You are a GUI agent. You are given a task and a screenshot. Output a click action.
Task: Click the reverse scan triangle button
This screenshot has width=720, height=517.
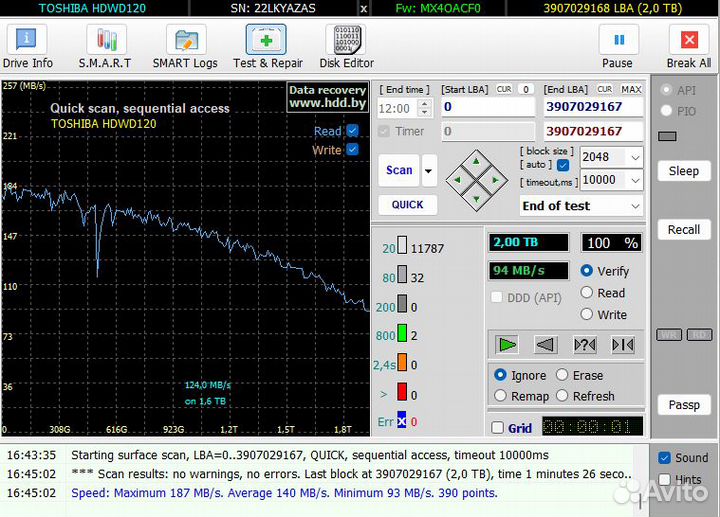tap(546, 344)
